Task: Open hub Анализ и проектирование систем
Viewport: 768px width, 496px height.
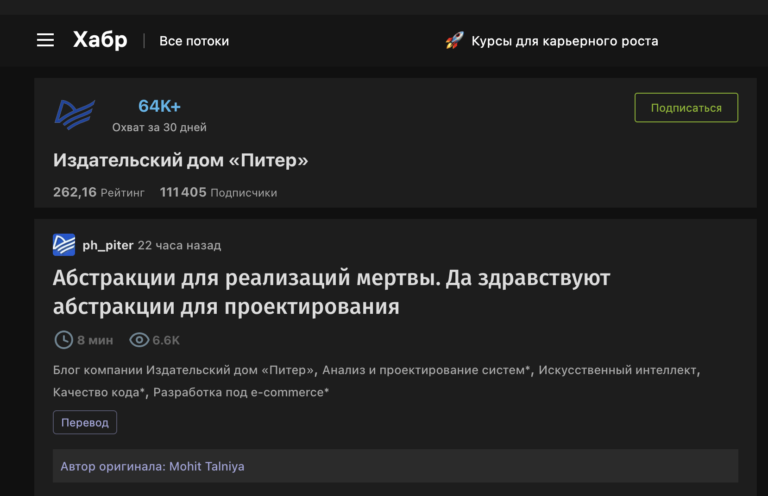Action: click(426, 370)
